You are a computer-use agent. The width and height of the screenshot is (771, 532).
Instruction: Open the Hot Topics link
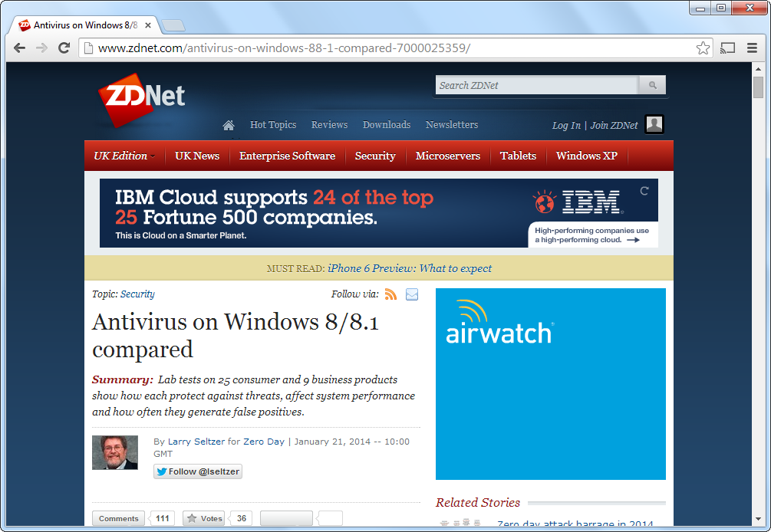point(272,125)
